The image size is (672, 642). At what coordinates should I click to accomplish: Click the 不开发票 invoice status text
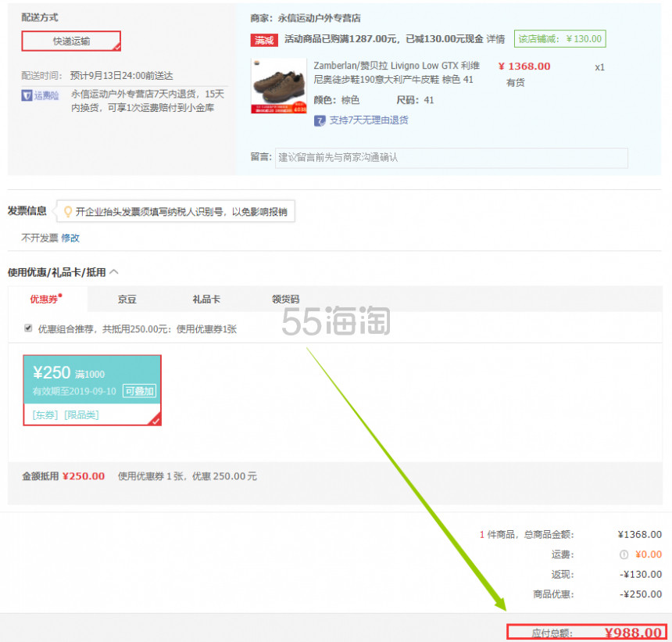click(40, 238)
